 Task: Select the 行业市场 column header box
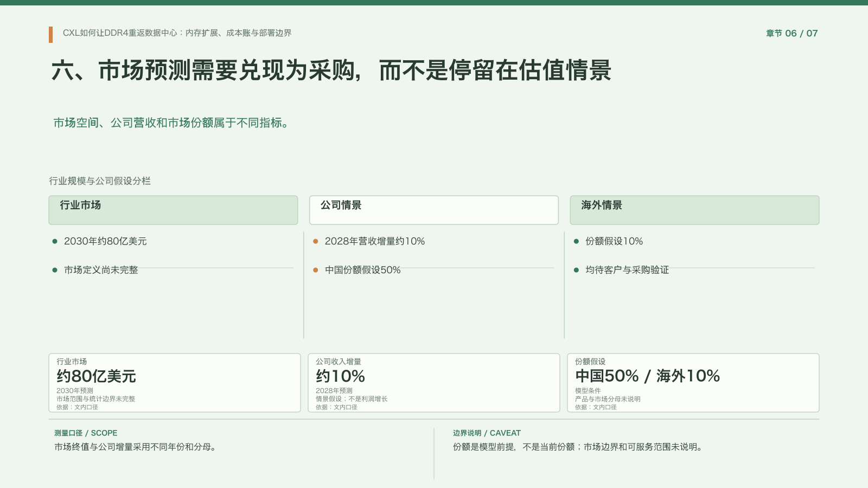pyautogui.click(x=173, y=210)
